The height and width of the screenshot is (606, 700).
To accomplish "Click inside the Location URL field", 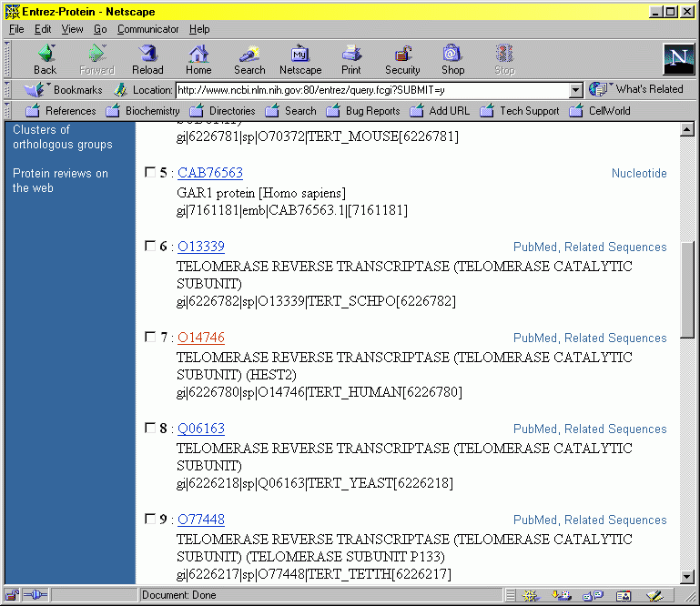I will point(373,90).
